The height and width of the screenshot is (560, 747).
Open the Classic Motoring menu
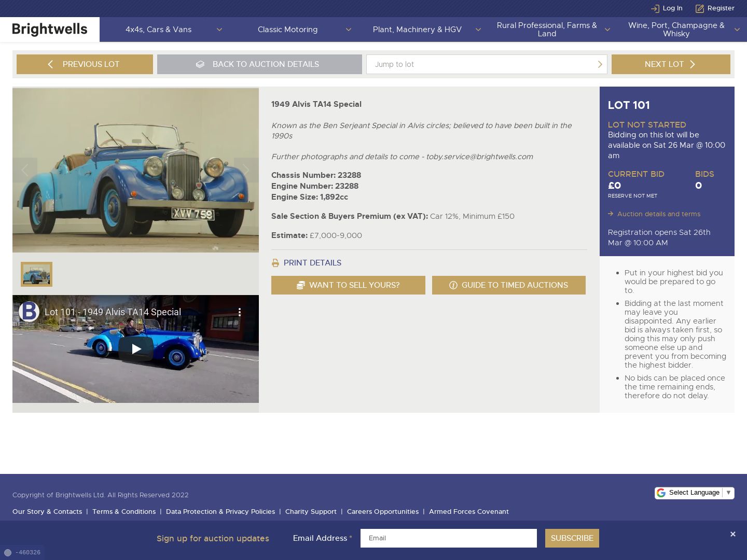pyautogui.click(x=288, y=30)
